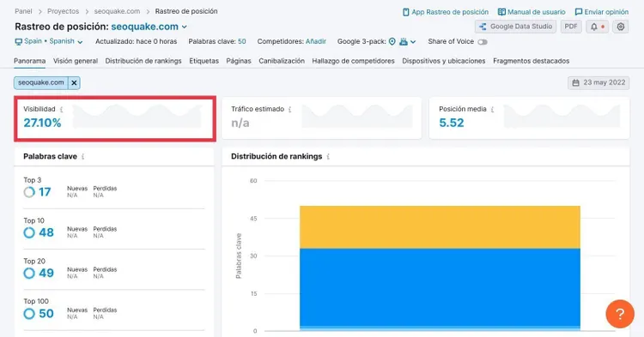Click Visibilidad 27.10% value
644x337 pixels.
click(x=42, y=123)
